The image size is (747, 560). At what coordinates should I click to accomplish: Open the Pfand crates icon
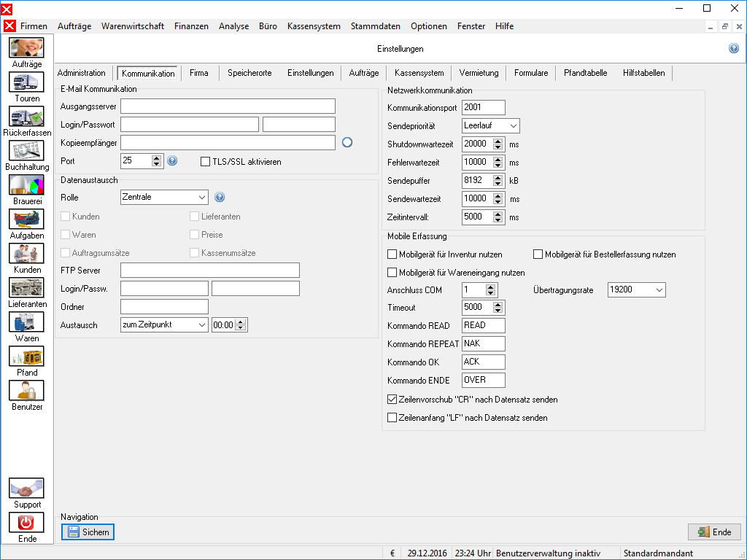point(27,357)
